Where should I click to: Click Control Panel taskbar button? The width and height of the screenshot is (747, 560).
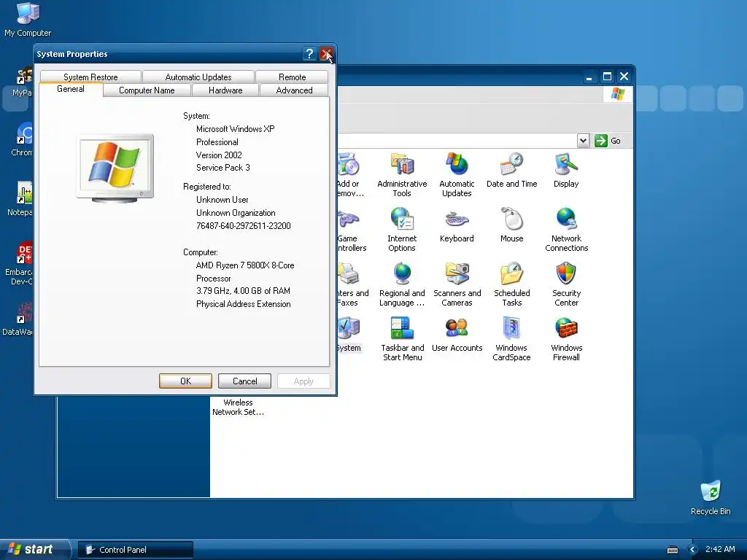(x=135, y=550)
